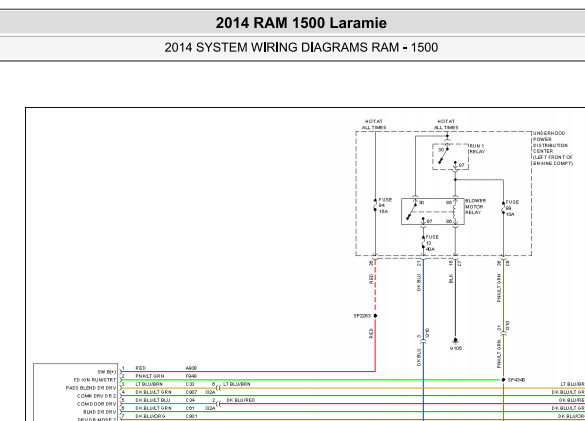Click the SW B(+) pin 1 label
This screenshot has height=421, width=585.
(107, 372)
